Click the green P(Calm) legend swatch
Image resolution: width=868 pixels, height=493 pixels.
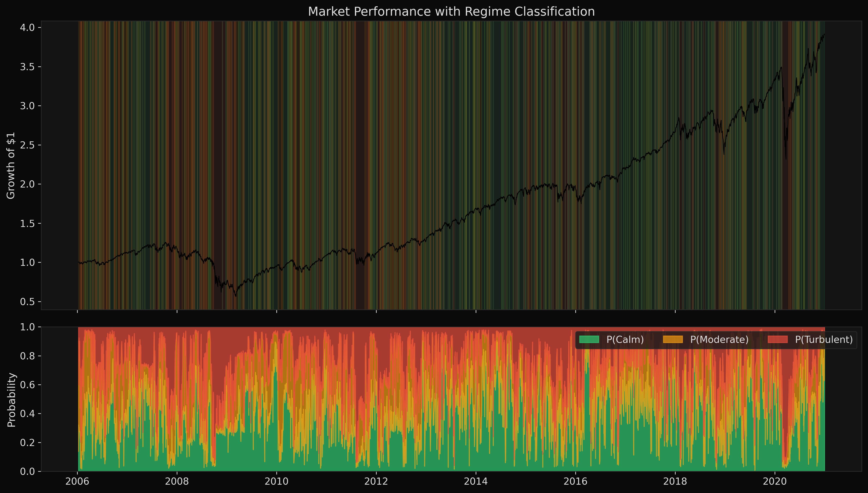point(589,340)
